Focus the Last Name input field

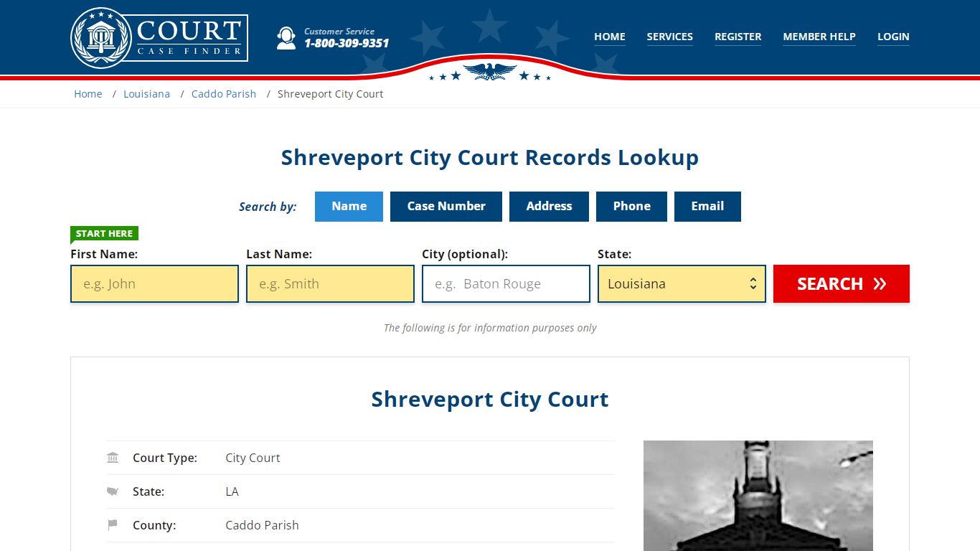(x=330, y=283)
